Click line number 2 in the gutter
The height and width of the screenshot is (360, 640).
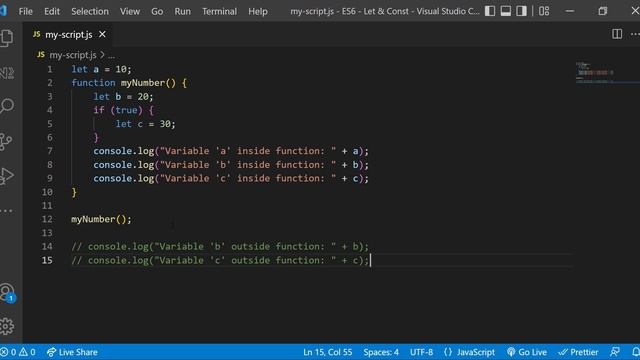(x=50, y=83)
